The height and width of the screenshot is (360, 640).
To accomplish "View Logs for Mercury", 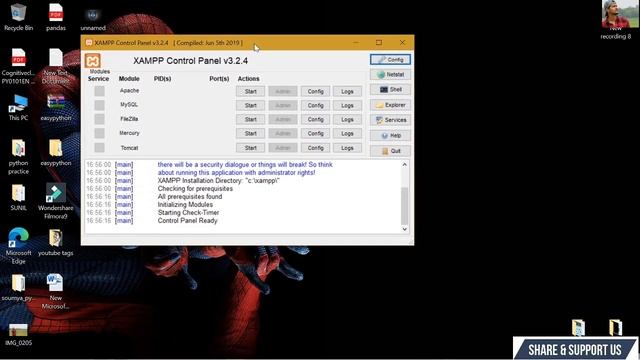I will click(x=347, y=133).
